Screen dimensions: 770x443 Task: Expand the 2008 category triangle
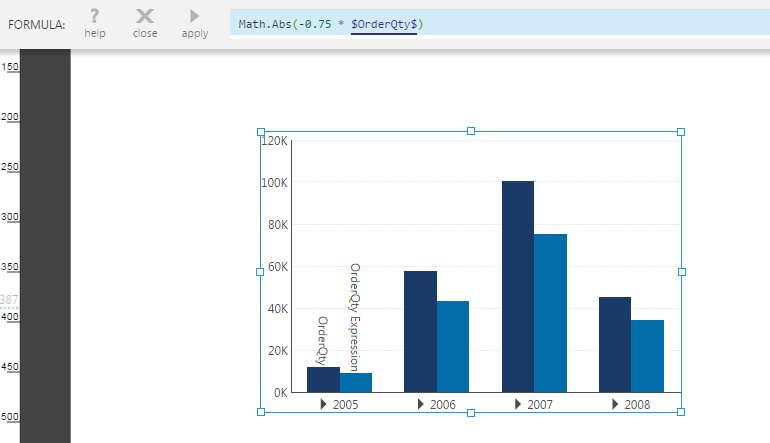[x=615, y=404]
